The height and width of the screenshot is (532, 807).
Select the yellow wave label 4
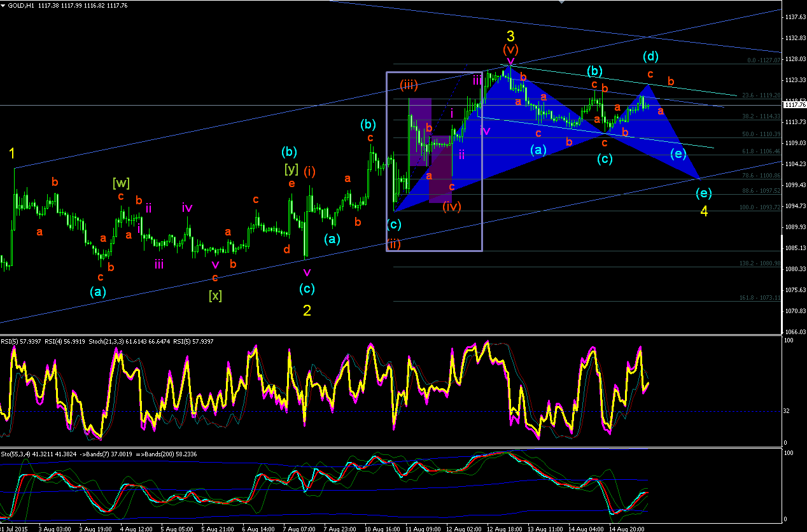point(704,212)
